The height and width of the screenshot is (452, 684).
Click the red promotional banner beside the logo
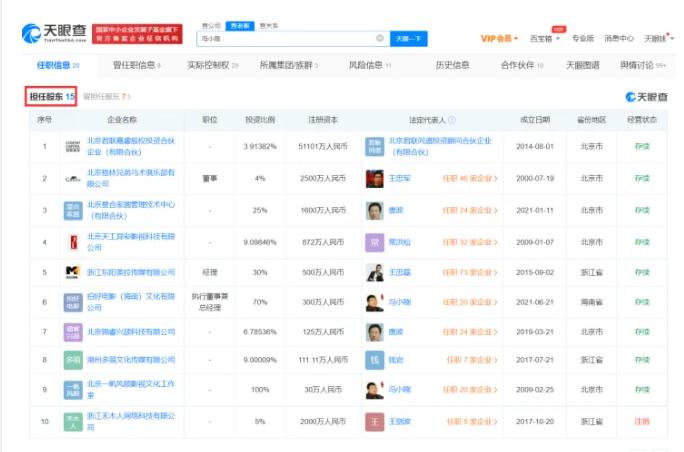click(x=137, y=34)
